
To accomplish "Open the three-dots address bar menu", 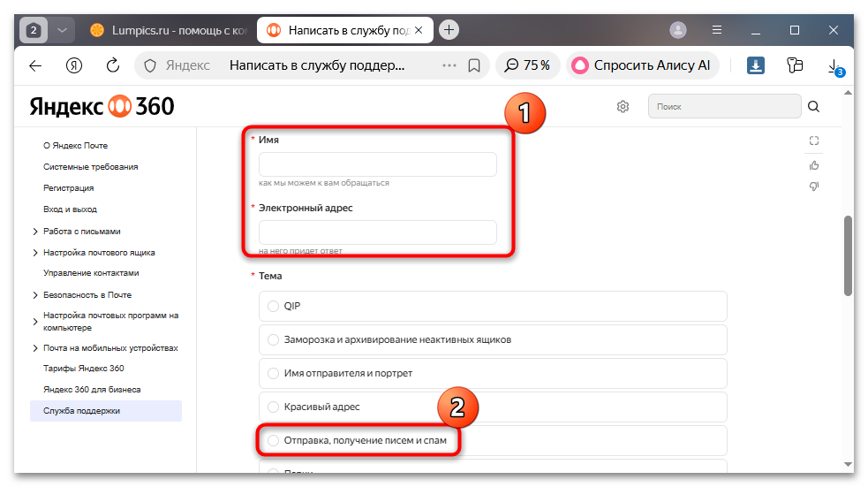I will pyautogui.click(x=449, y=65).
